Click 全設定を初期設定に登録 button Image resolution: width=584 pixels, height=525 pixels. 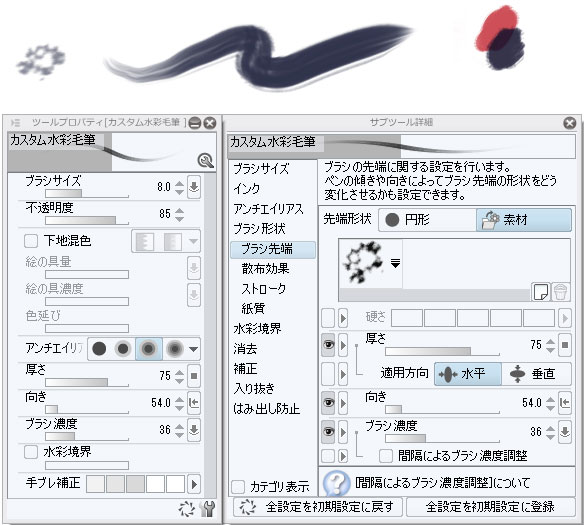(x=491, y=507)
